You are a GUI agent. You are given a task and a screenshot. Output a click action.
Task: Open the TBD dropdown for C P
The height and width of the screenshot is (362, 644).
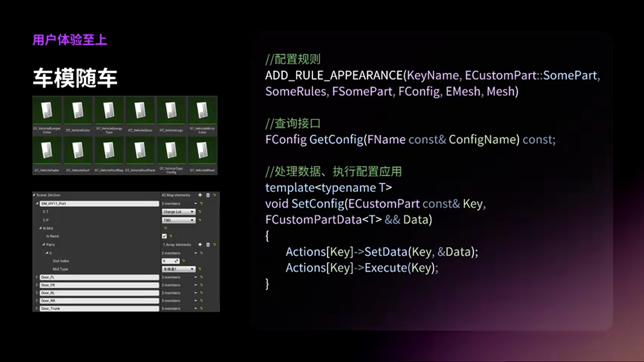point(178,220)
